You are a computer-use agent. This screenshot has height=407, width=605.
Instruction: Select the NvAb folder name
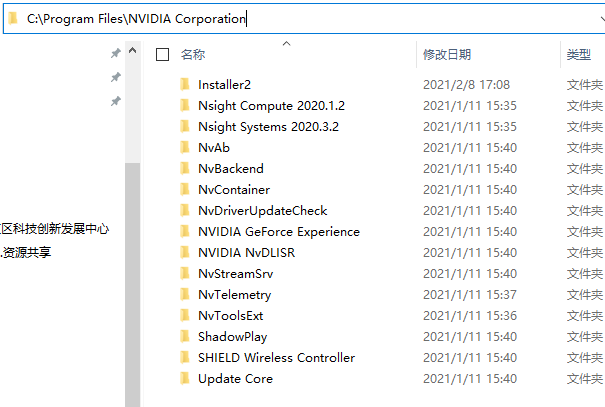coord(214,147)
